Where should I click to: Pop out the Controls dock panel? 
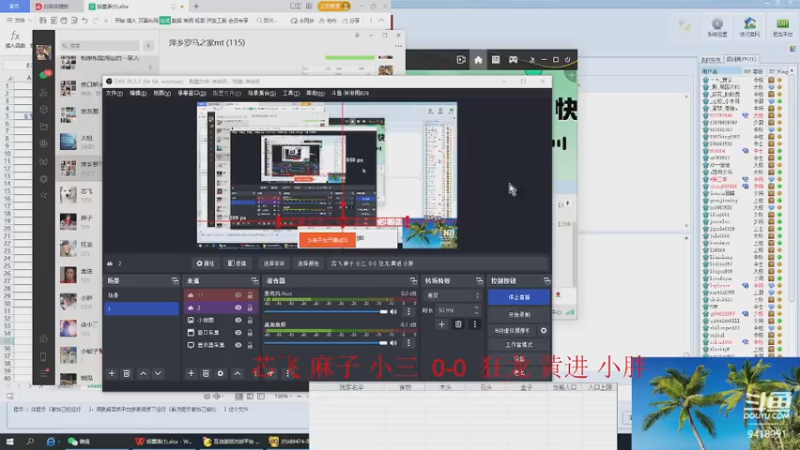tap(546, 281)
